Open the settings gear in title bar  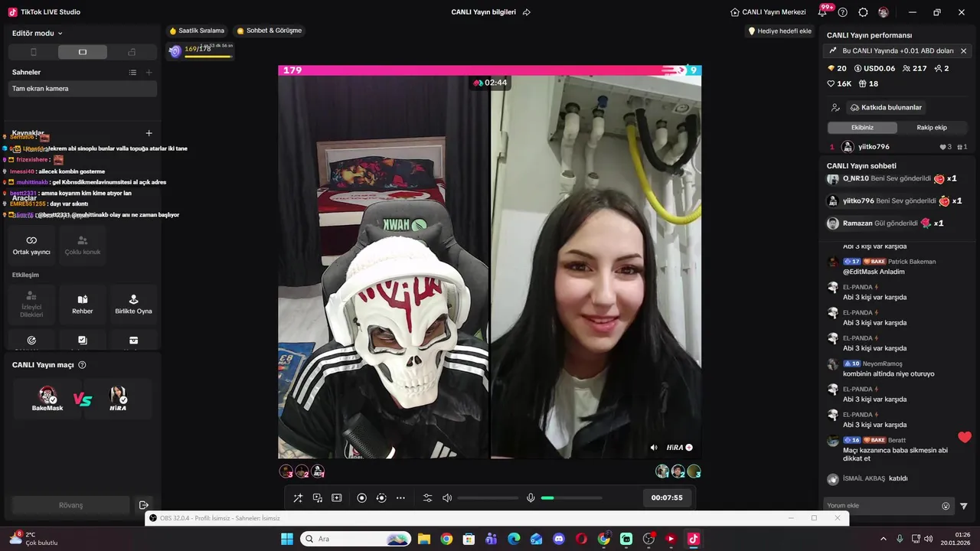coord(863,12)
